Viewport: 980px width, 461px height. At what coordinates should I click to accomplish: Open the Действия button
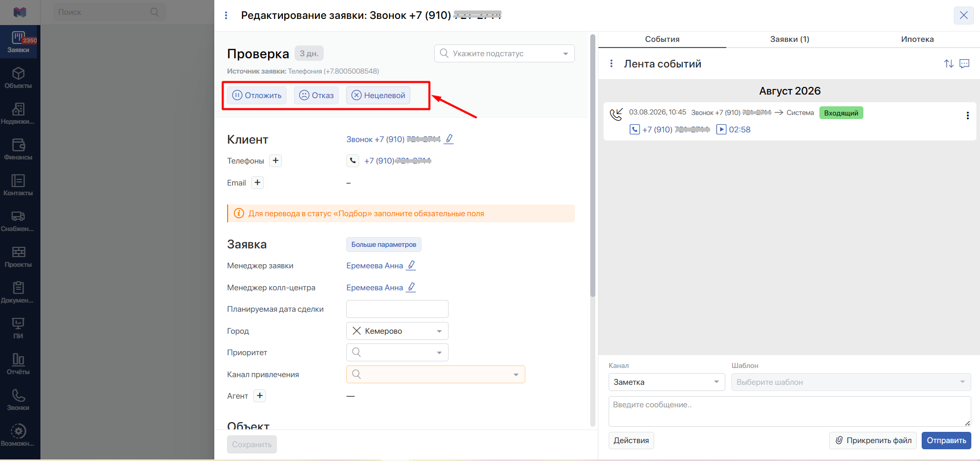click(x=631, y=440)
